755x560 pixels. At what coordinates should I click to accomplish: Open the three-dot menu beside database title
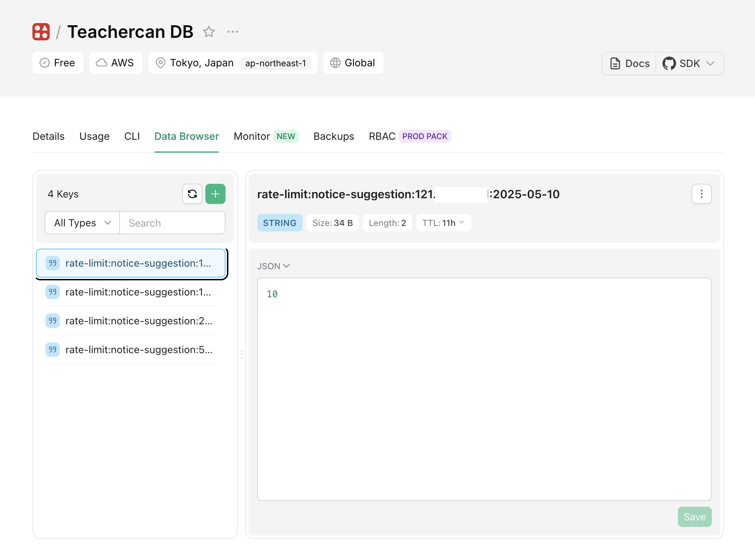click(x=233, y=32)
